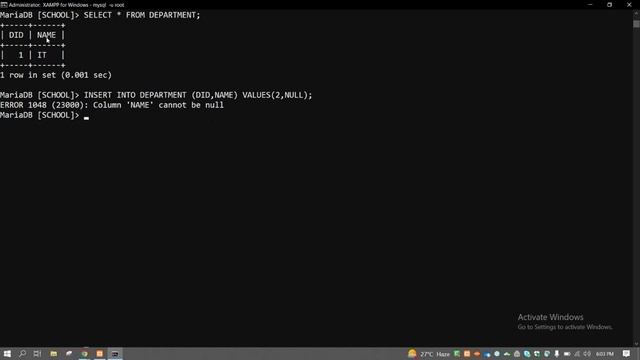Click the 'IT' value in table
This screenshot has width=640, height=360.
click(x=42, y=55)
